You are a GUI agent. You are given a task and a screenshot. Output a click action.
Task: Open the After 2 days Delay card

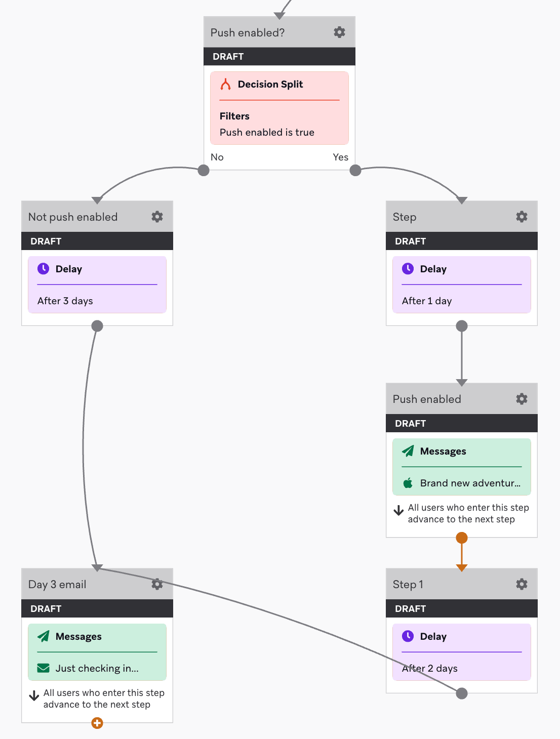(x=462, y=652)
